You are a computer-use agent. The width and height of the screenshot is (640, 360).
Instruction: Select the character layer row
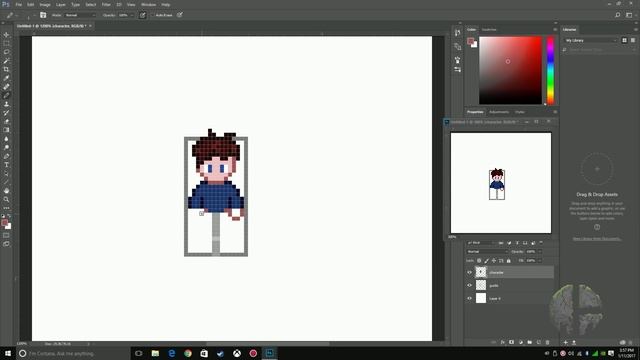pyautogui.click(x=510, y=272)
